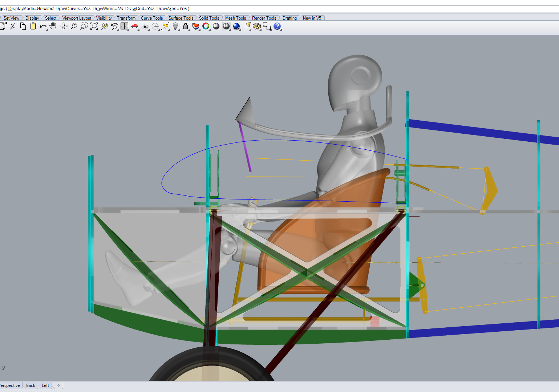Open the Render Tools toolbar tab
Viewport: 559px width, 392px height.
[x=264, y=18]
